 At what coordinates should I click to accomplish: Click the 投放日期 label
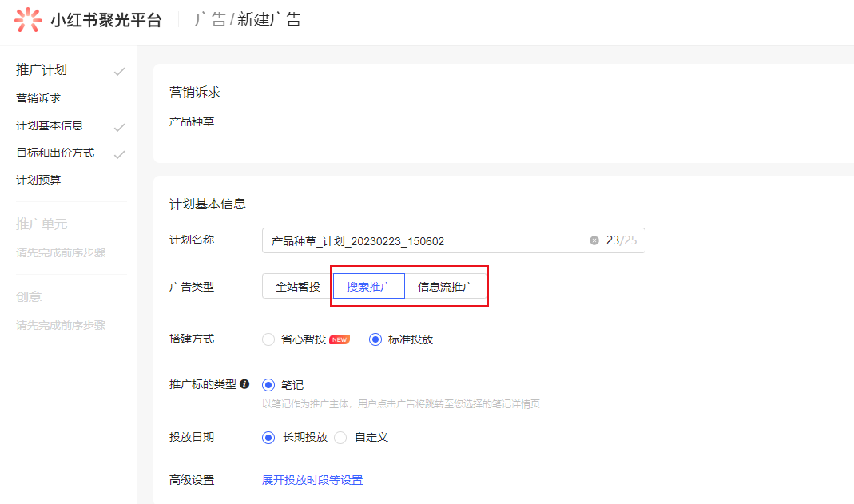coord(192,437)
